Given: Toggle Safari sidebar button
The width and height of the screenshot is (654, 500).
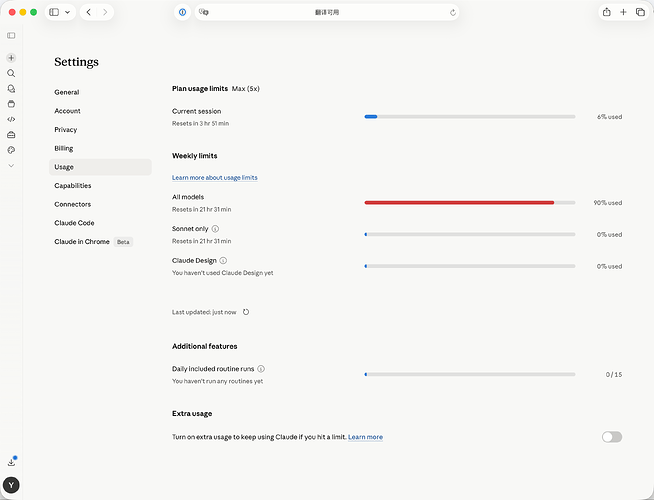Looking at the screenshot, I should coord(54,12).
